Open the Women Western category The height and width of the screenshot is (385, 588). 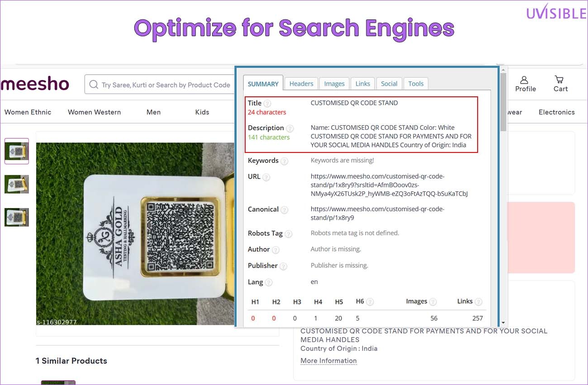(x=94, y=112)
